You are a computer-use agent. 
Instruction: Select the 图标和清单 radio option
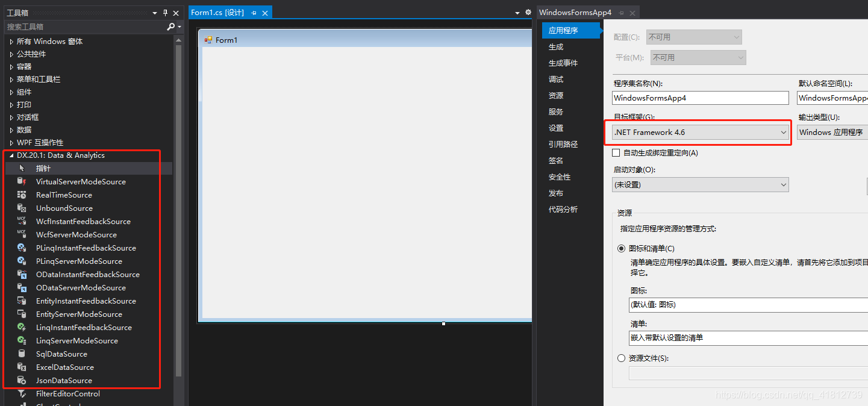tap(622, 248)
